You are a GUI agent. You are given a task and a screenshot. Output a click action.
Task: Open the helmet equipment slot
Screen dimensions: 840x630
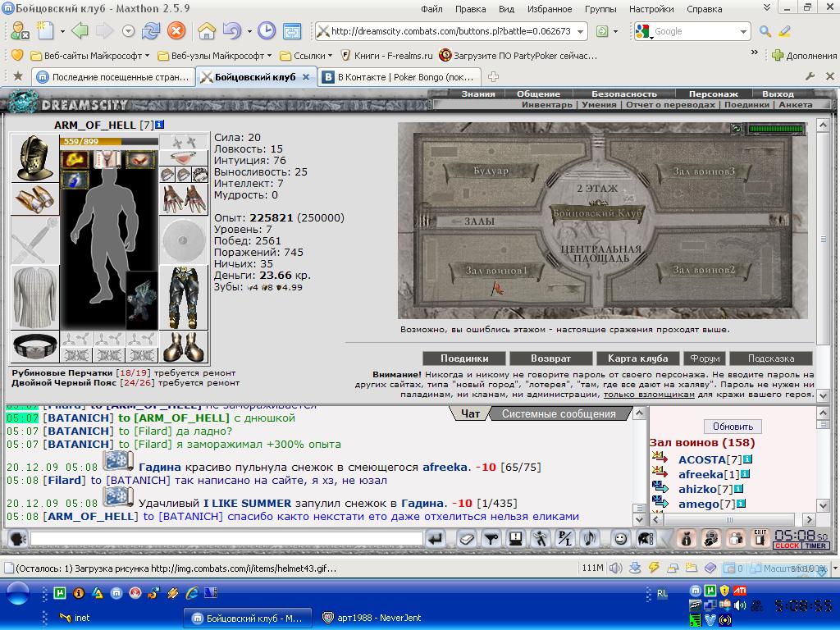point(34,158)
